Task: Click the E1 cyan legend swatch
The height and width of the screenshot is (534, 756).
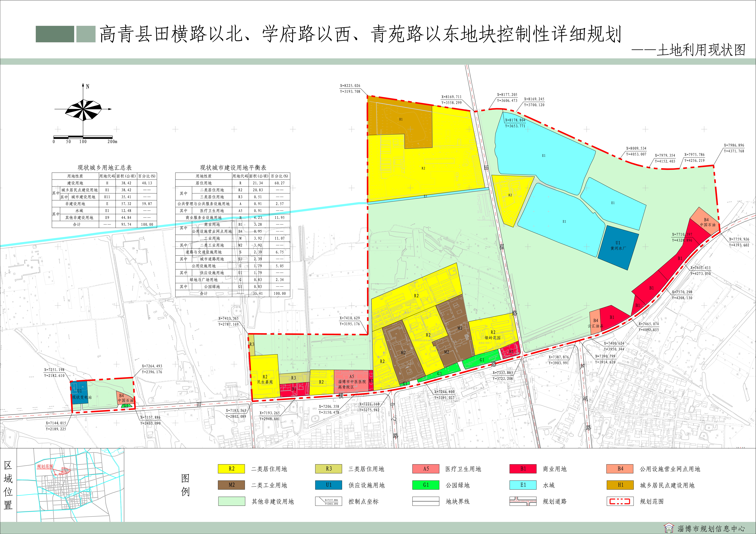Action: click(523, 485)
